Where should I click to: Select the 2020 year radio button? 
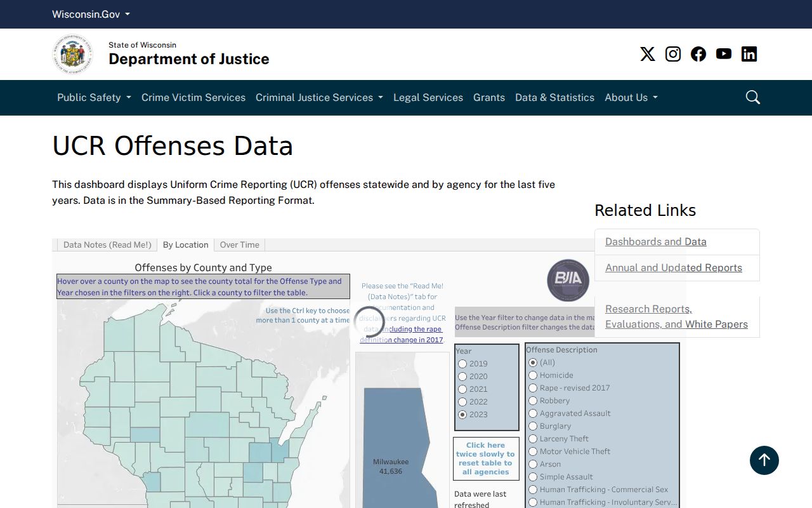pyautogui.click(x=462, y=377)
